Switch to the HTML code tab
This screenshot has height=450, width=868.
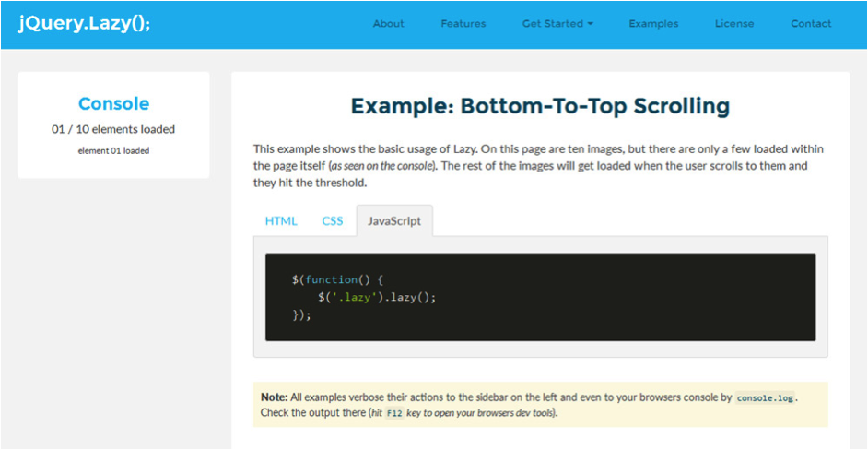click(281, 220)
